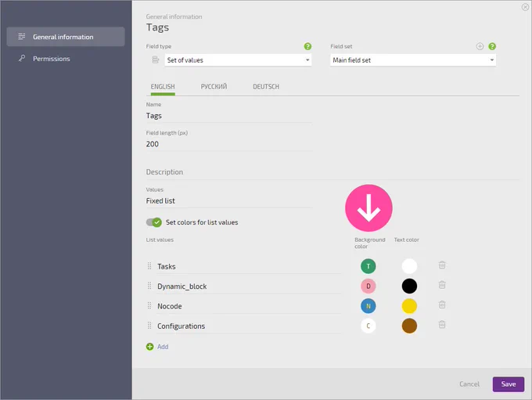Click the Add link for list values
This screenshot has width=532, height=400.
tap(163, 347)
